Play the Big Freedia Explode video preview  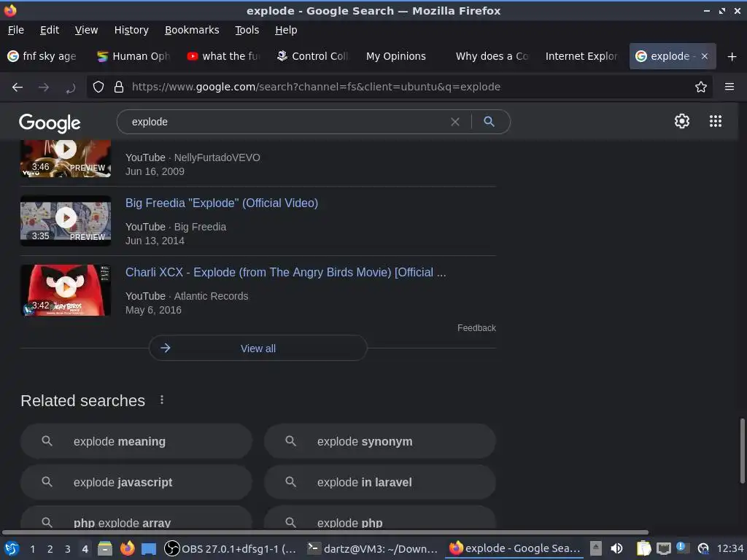[x=66, y=221]
